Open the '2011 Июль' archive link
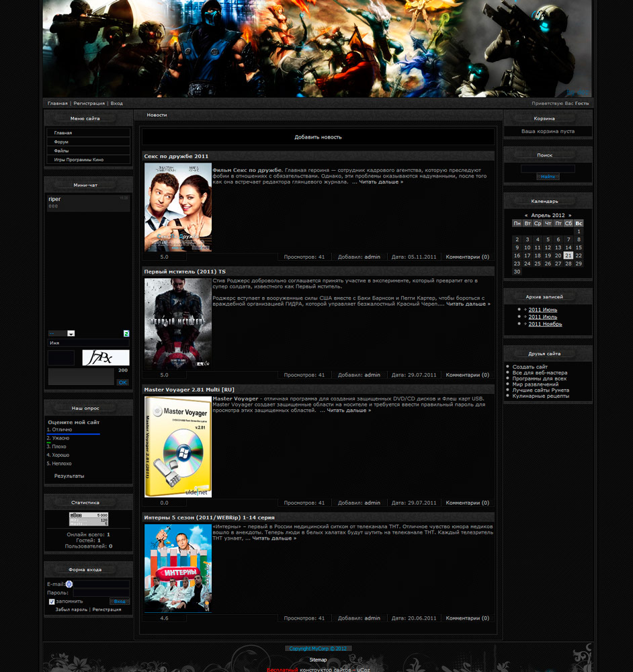This screenshot has height=672, width=633. tap(542, 317)
